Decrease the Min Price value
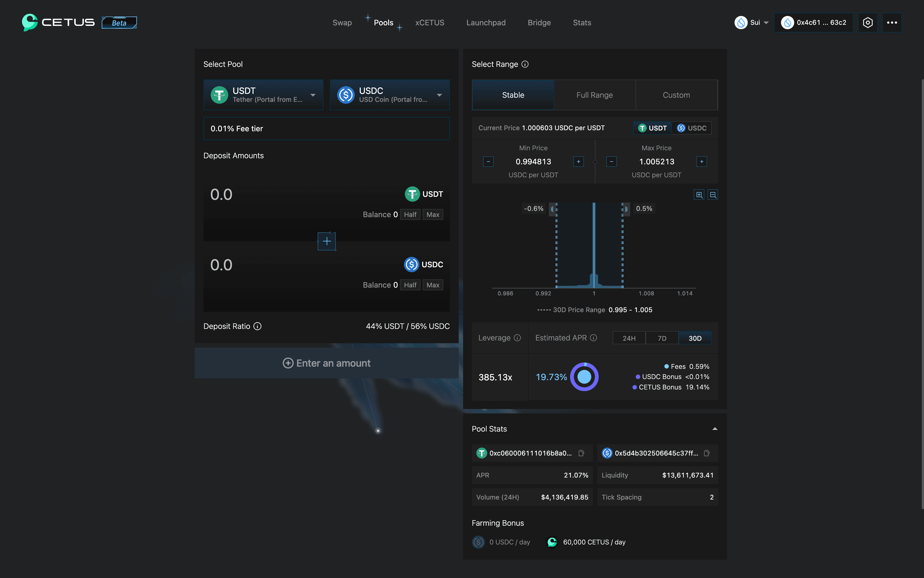This screenshot has width=924, height=578. [488, 162]
